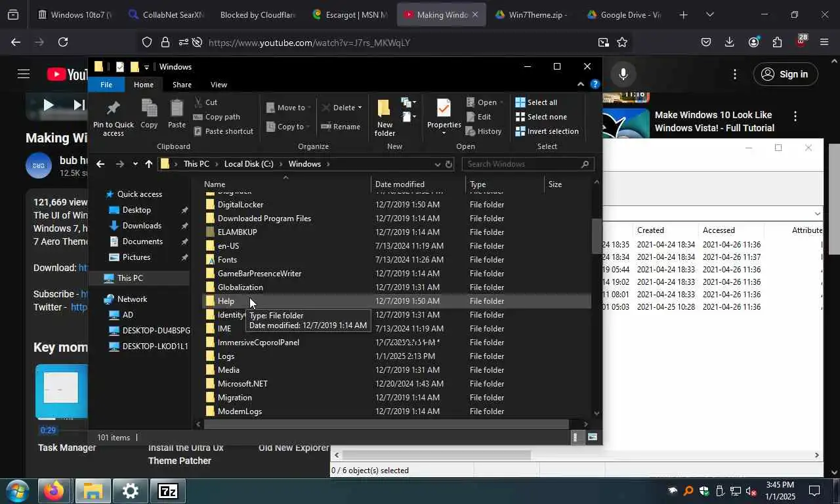Create a New folder from ribbon
Viewport: 840px width, 504px height.
[x=385, y=118]
